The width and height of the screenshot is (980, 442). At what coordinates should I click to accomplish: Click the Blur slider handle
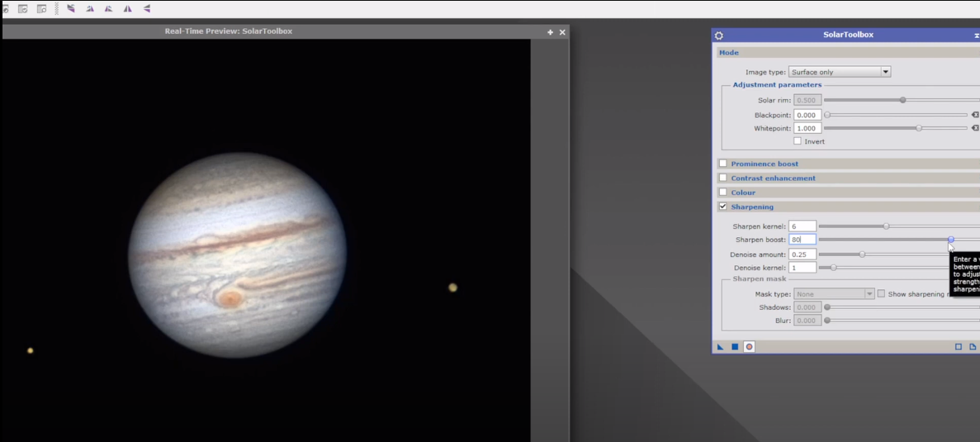pos(827,320)
